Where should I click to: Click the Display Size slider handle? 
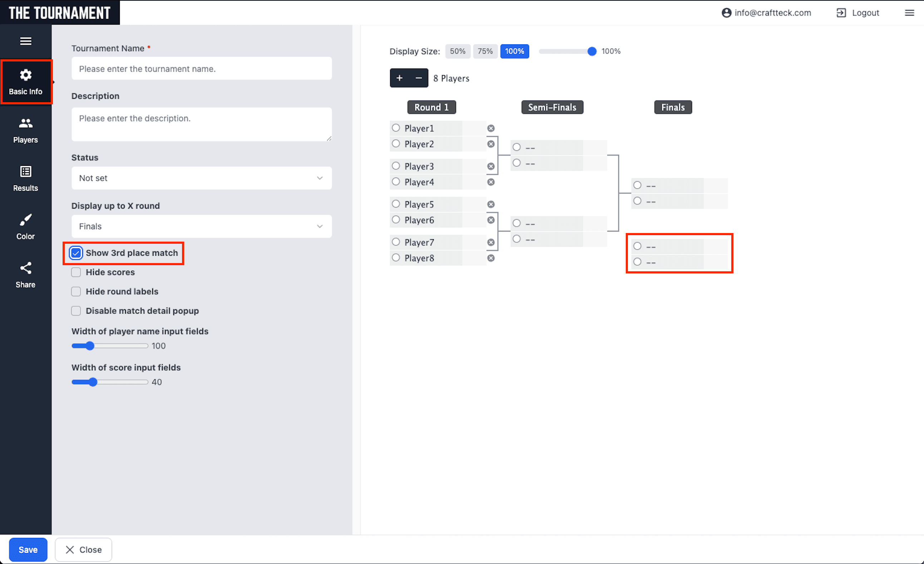[592, 51]
